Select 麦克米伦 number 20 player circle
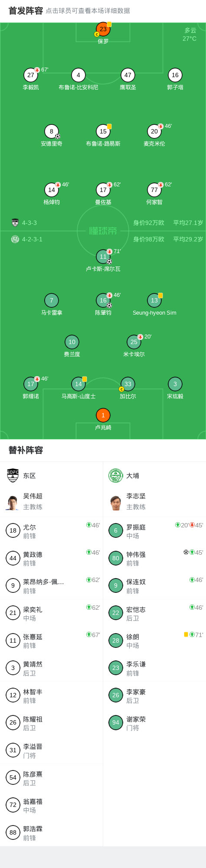This screenshot has width=206, height=868. (x=154, y=131)
